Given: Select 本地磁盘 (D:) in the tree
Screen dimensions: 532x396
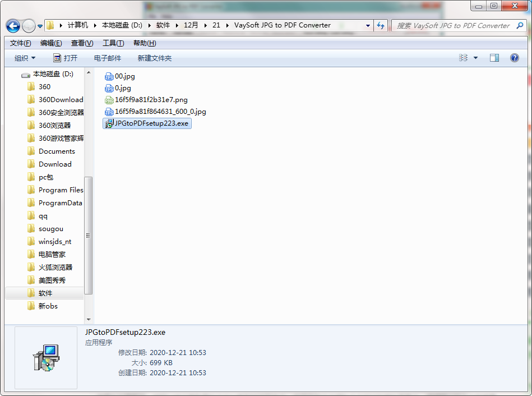Looking at the screenshot, I should pyautogui.click(x=47, y=74).
